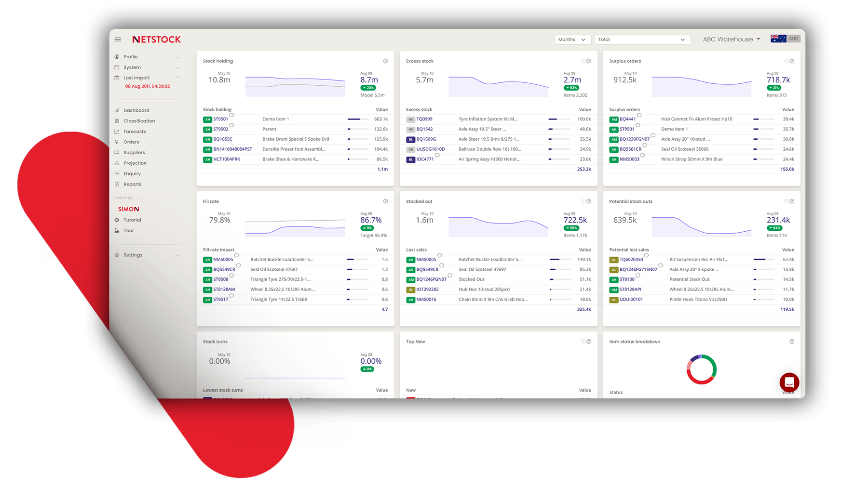Viewport: 868px width, 488px height.
Task: Open the Reports icon
Action: point(117,184)
